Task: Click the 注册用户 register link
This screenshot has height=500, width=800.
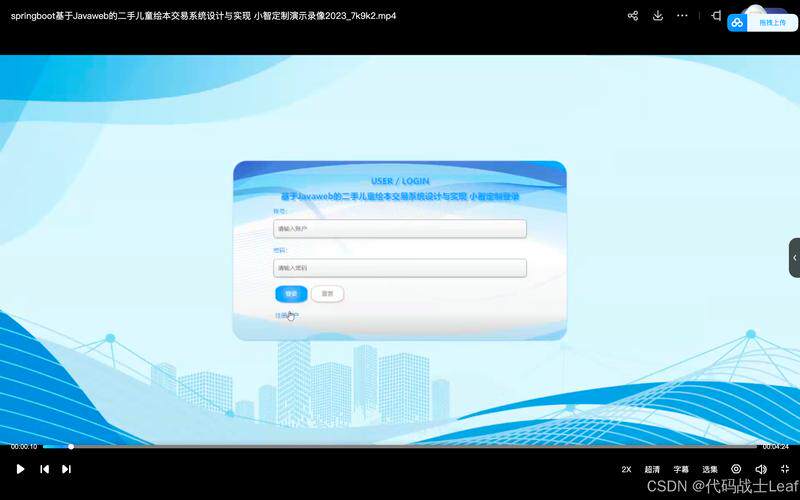Action: coord(287,316)
